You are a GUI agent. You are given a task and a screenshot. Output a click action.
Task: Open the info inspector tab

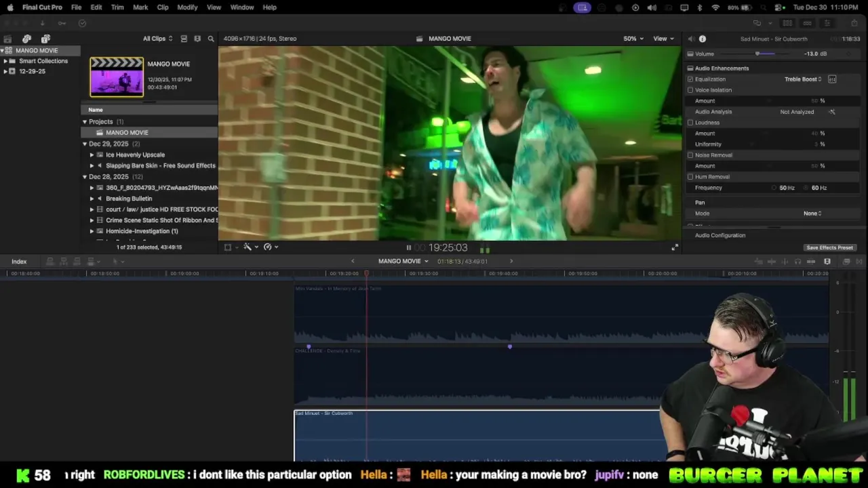pyautogui.click(x=703, y=39)
